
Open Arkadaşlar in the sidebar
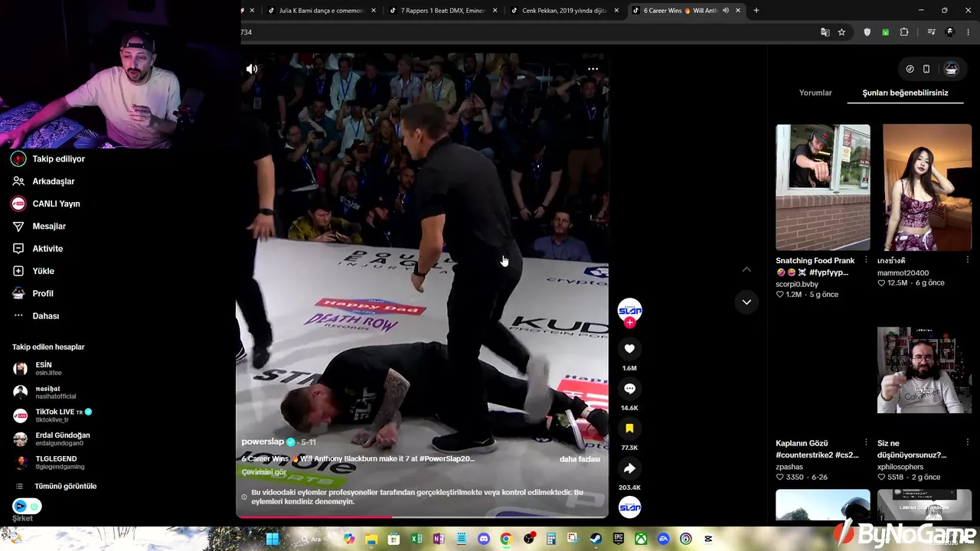[x=43, y=181]
